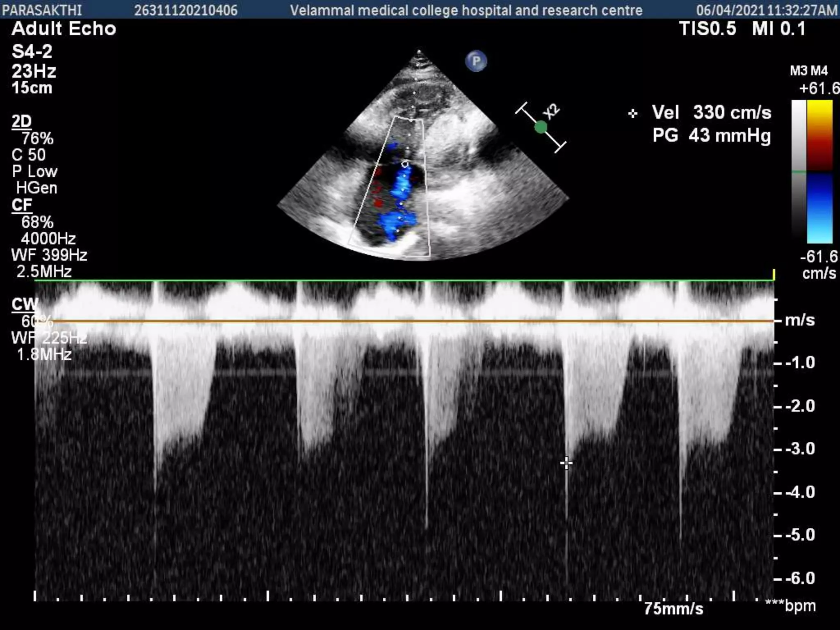Click the S4-2 transducer label
Viewport: 840px width, 630px height.
tap(32, 52)
